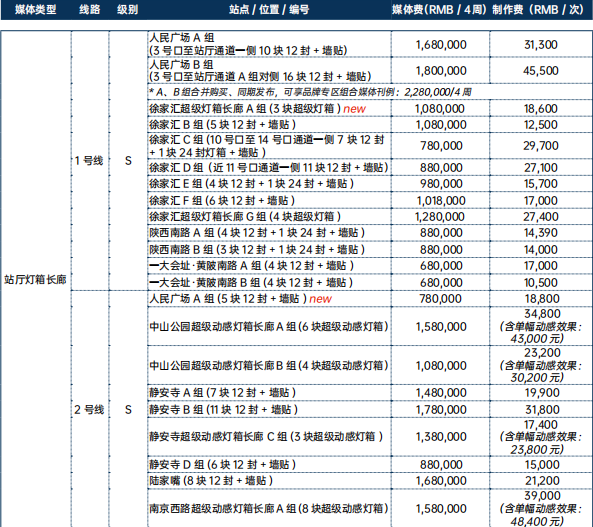Select the 2 号线 line cell
Screen dimensions: 593x527
89,410
